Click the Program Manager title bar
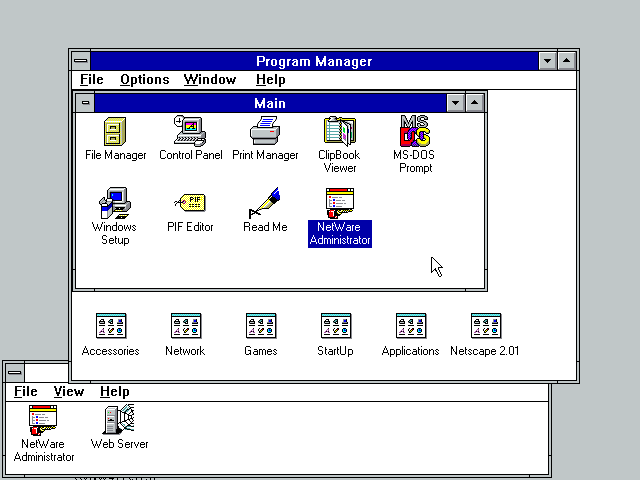This screenshot has width=640, height=480. click(314, 61)
